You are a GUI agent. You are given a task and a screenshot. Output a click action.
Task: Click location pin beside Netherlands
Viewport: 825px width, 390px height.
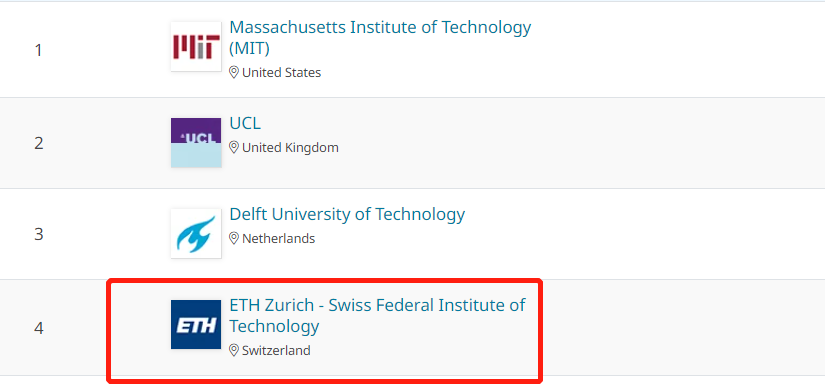(234, 238)
